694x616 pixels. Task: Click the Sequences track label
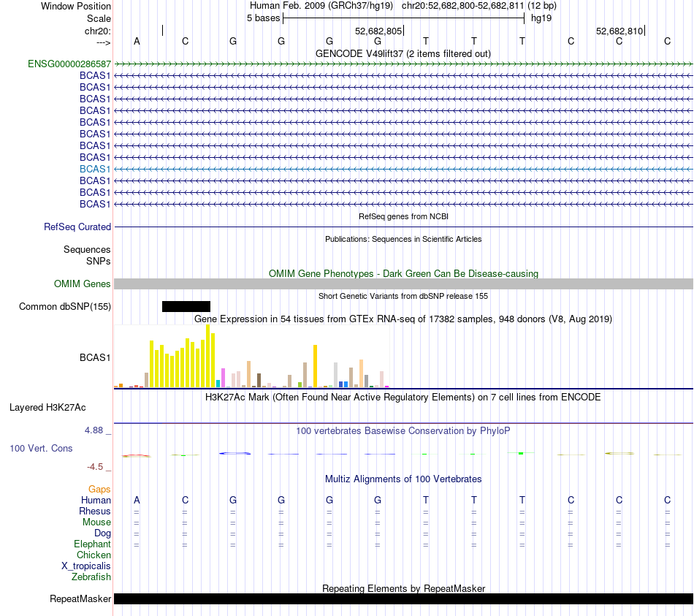[x=87, y=250]
